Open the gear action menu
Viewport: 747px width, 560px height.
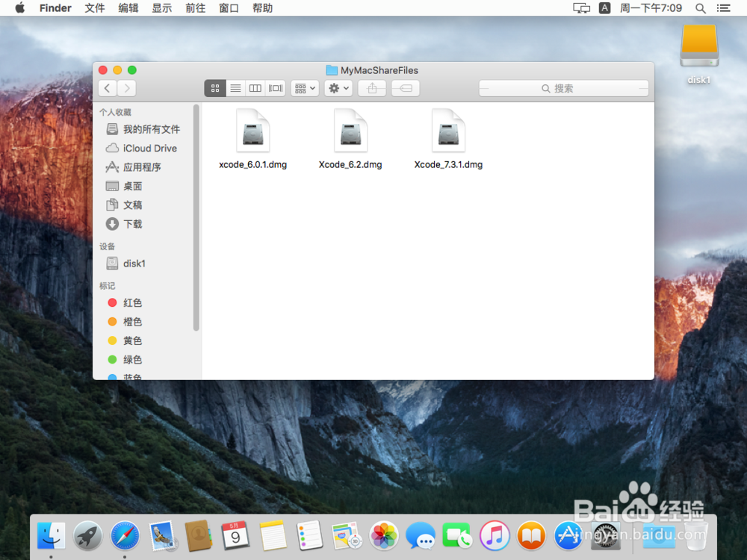(338, 88)
